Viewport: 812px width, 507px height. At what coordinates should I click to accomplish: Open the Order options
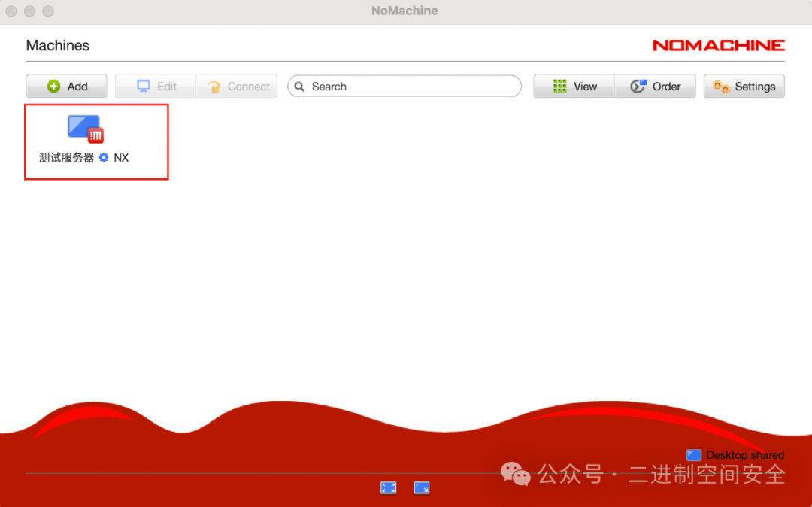coord(655,86)
